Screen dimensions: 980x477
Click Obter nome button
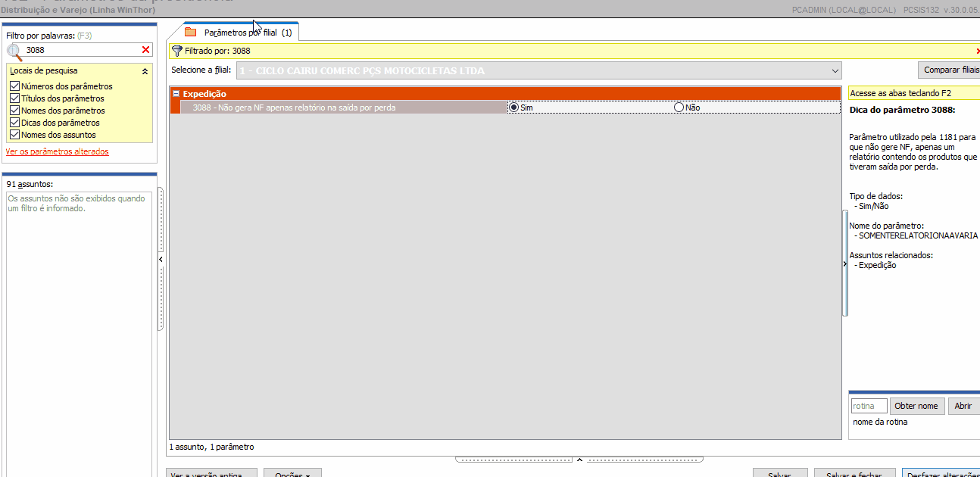click(916, 406)
